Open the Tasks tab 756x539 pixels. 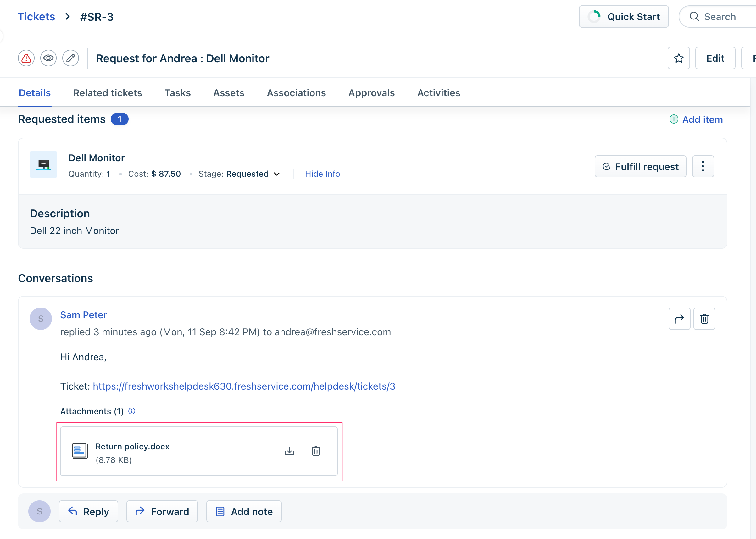[178, 93]
